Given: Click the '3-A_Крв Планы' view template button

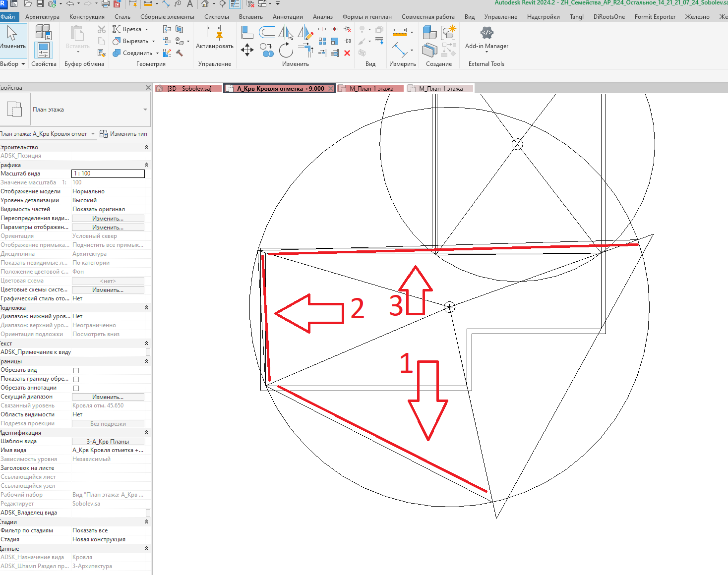Looking at the screenshot, I should pyautogui.click(x=108, y=442).
